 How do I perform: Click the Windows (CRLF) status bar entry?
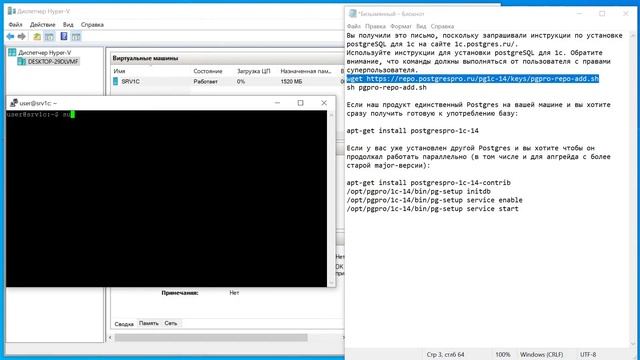[541, 354]
